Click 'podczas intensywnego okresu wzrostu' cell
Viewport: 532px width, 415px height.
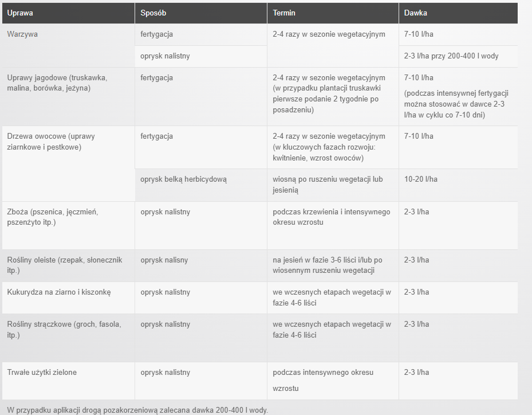coord(333,381)
